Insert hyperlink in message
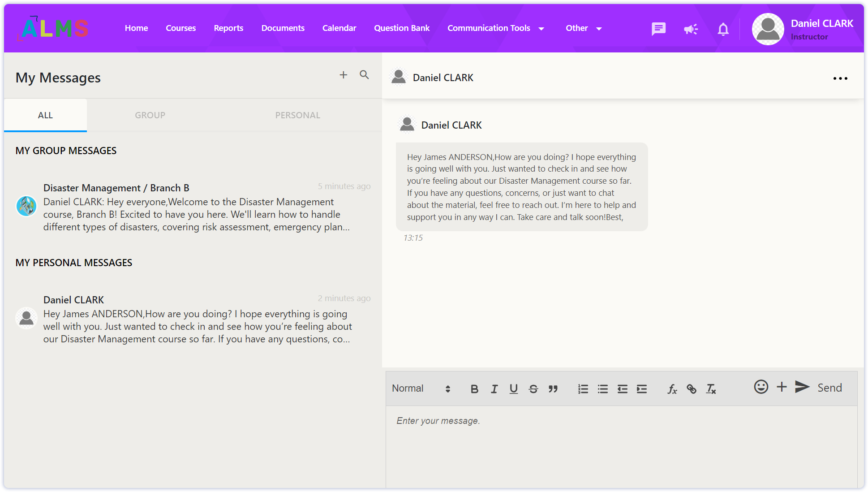The width and height of the screenshot is (868, 492). pyautogui.click(x=692, y=389)
